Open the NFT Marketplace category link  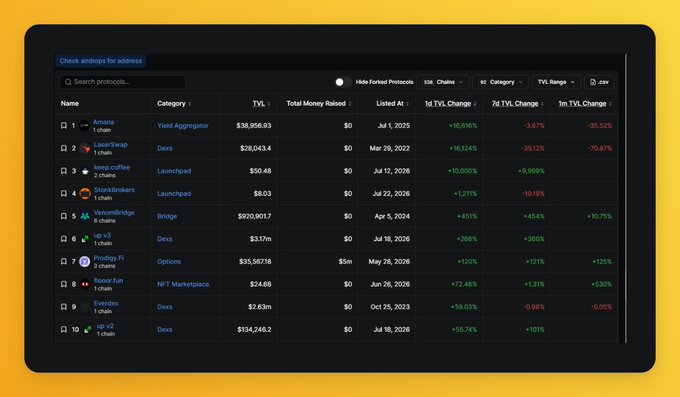[183, 284]
